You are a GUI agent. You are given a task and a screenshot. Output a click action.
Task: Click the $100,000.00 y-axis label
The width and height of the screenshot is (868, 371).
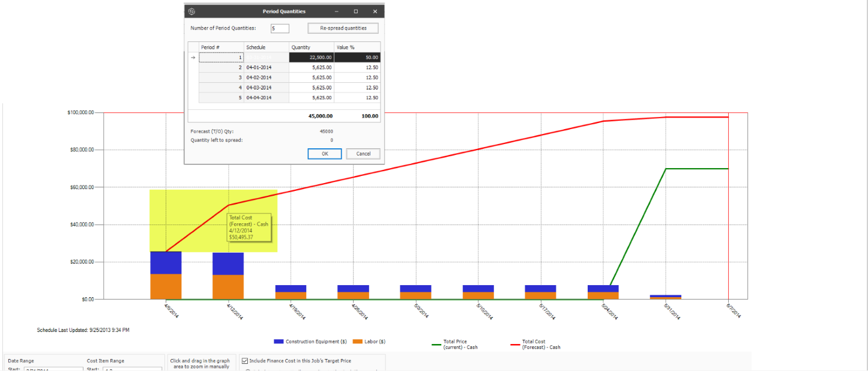click(x=79, y=113)
